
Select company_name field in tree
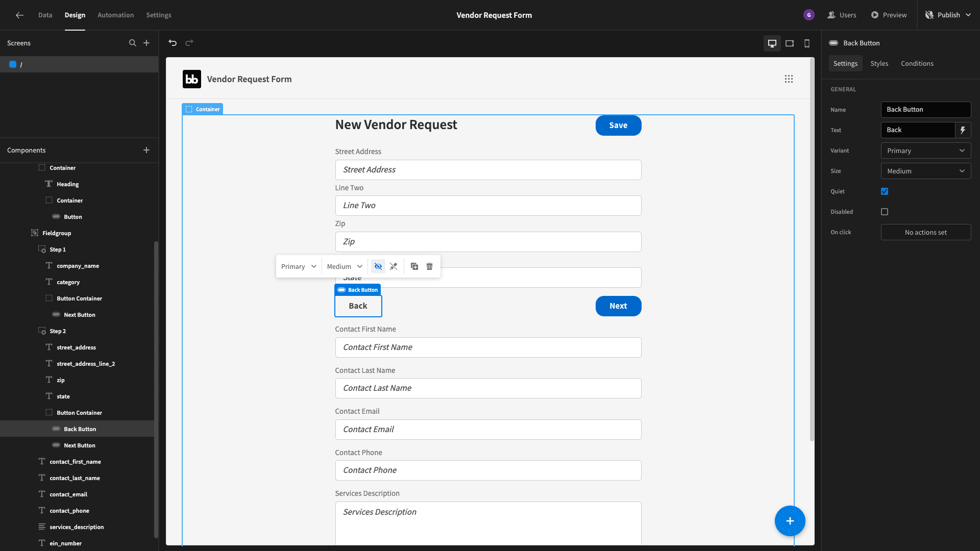[77, 266]
